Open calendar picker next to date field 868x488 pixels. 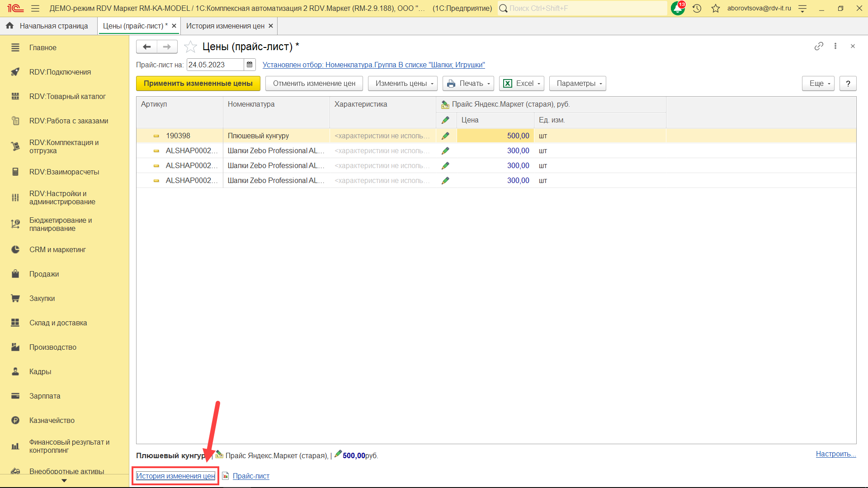(x=250, y=65)
